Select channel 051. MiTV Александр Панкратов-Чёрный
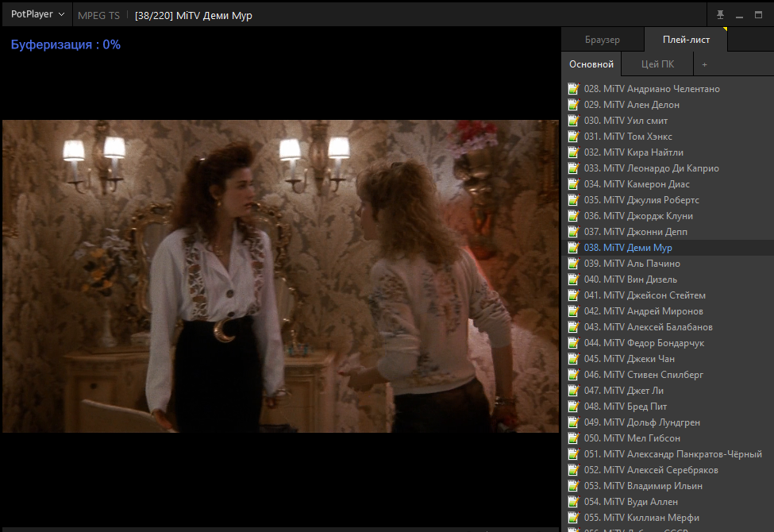 pyautogui.click(x=668, y=454)
